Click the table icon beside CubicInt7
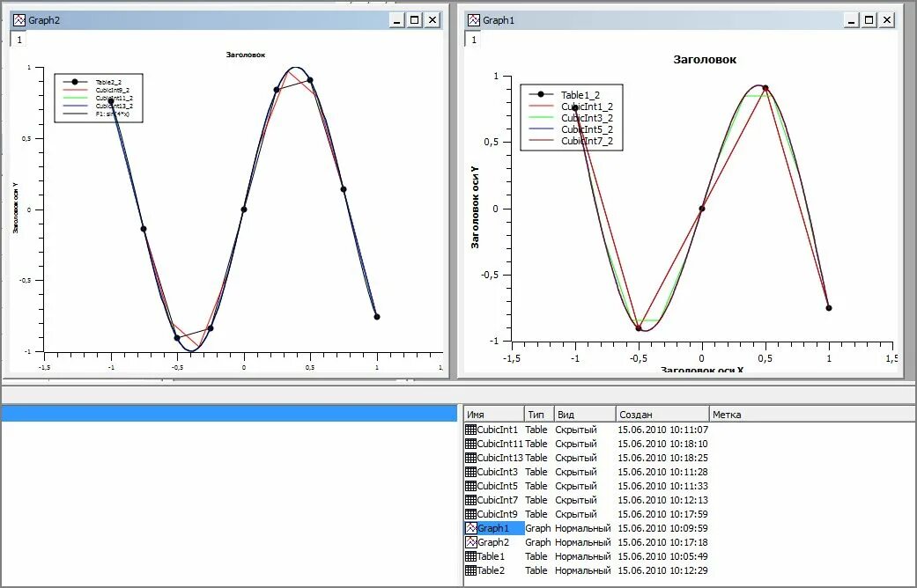Viewport: 917px width, 588px height. coord(470,500)
